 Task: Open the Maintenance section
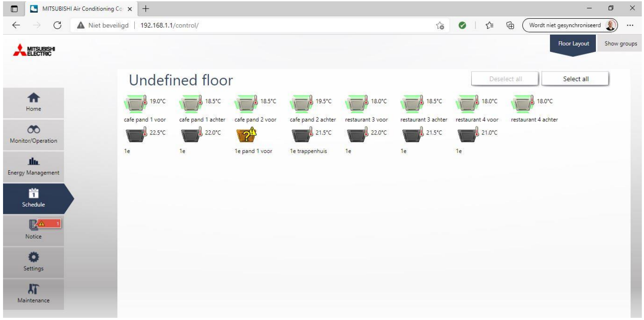[x=33, y=294]
